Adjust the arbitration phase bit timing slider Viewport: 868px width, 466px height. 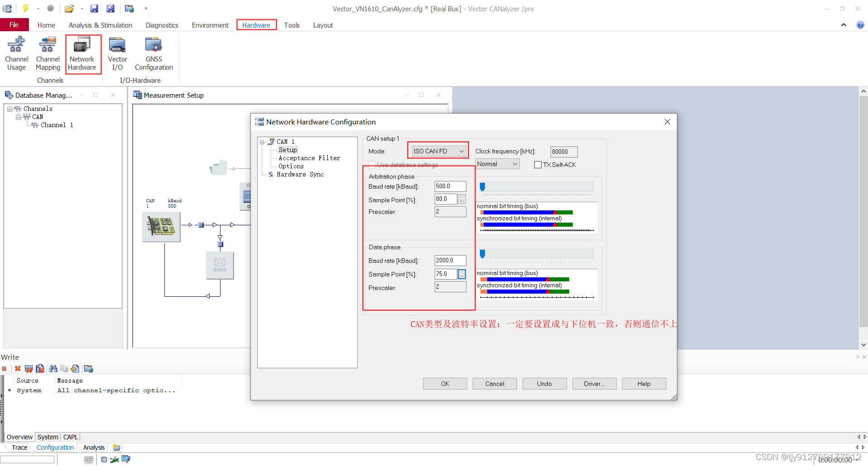pyautogui.click(x=482, y=187)
